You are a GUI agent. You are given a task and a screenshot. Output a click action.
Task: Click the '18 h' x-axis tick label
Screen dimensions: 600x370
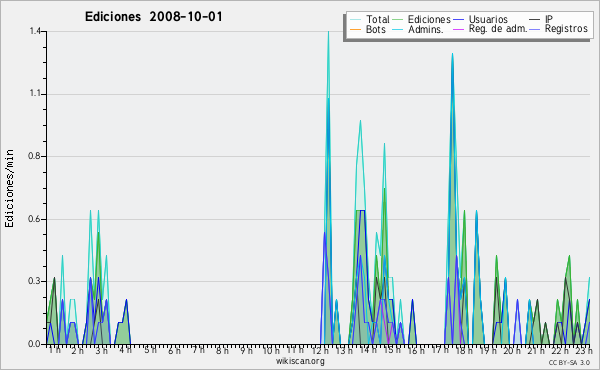[x=464, y=350]
